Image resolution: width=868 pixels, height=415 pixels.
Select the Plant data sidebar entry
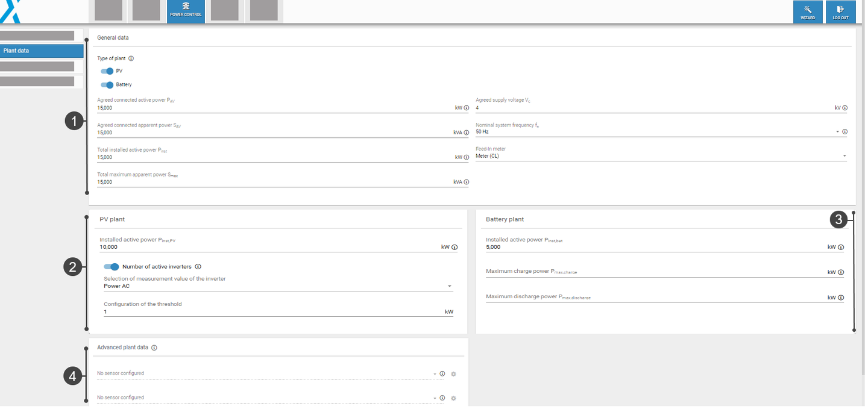click(x=42, y=51)
